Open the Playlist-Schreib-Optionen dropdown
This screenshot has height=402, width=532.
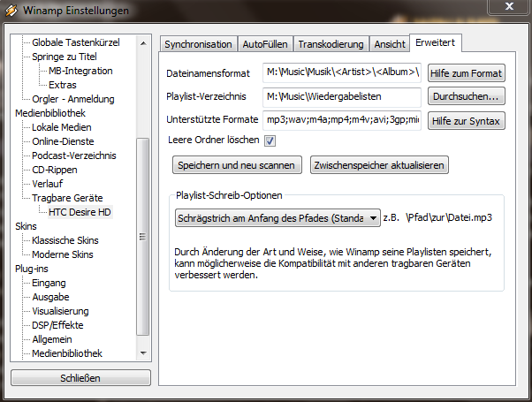click(277, 218)
